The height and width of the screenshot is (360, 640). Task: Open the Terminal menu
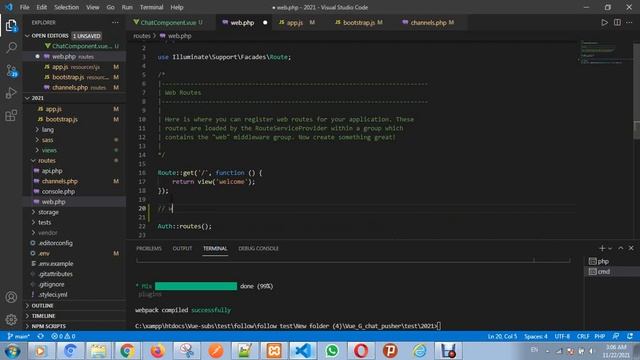(x=151, y=7)
